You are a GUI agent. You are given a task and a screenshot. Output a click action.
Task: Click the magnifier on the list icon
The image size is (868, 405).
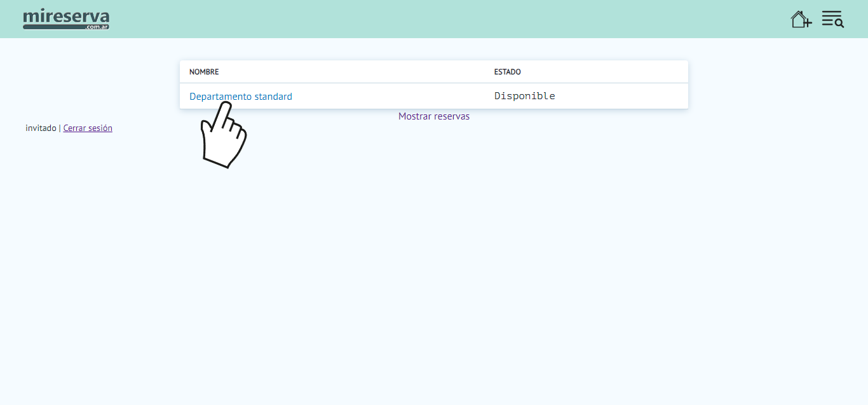tap(839, 24)
